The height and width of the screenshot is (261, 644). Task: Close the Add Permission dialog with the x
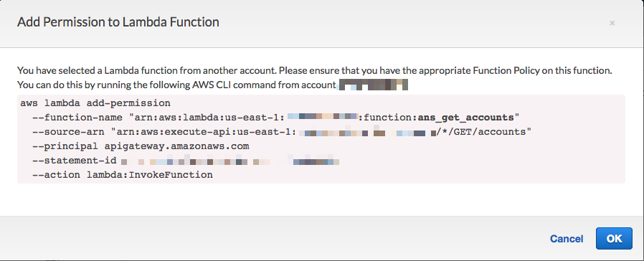pos(612,24)
